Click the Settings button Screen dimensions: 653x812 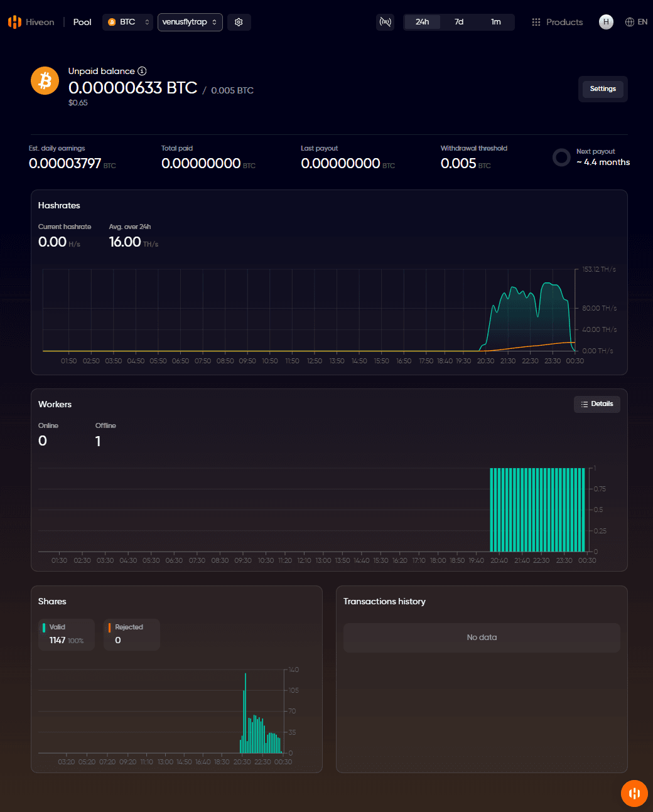[603, 89]
